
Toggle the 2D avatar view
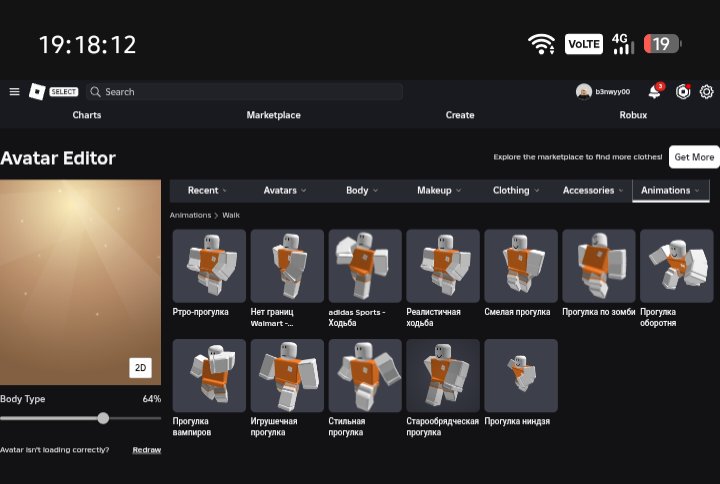(x=141, y=368)
